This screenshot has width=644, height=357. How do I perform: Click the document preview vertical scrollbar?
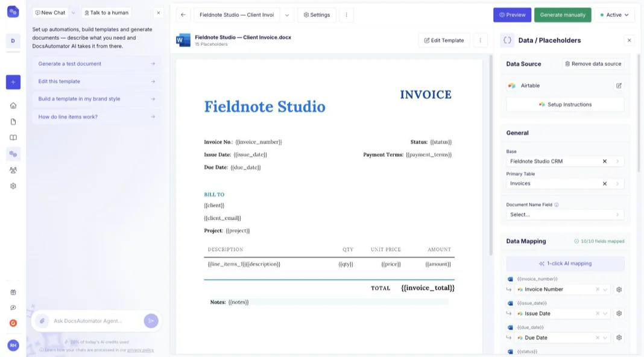point(490,156)
